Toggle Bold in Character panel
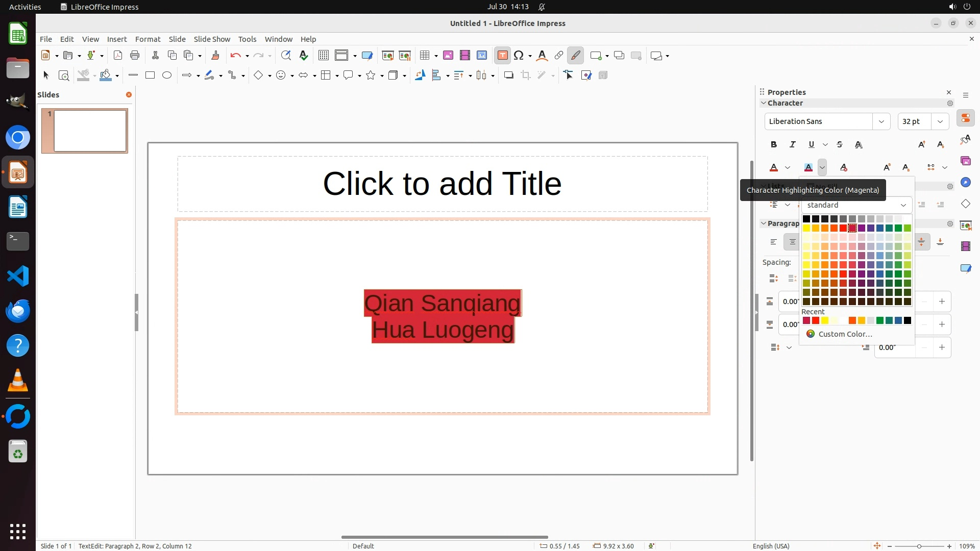Viewport: 980px width, 551px height. pyautogui.click(x=774, y=145)
